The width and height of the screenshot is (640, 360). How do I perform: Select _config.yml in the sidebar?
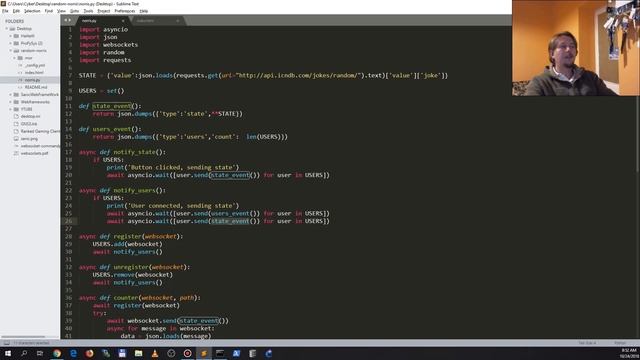35,65
